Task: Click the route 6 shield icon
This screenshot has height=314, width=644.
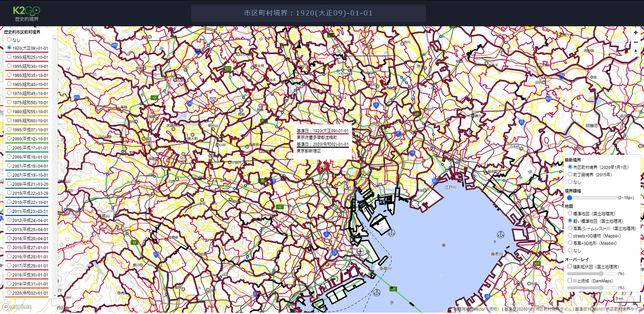Action: (x=398, y=134)
